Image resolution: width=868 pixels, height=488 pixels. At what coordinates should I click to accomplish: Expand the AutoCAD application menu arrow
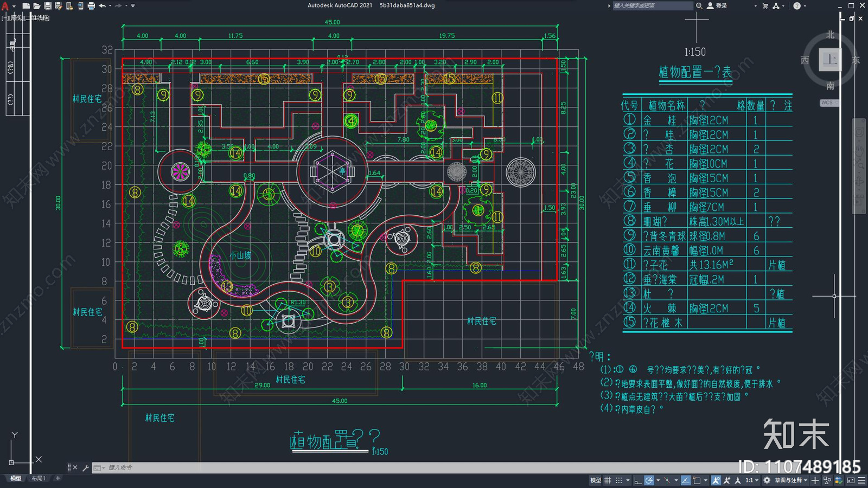pos(14,6)
